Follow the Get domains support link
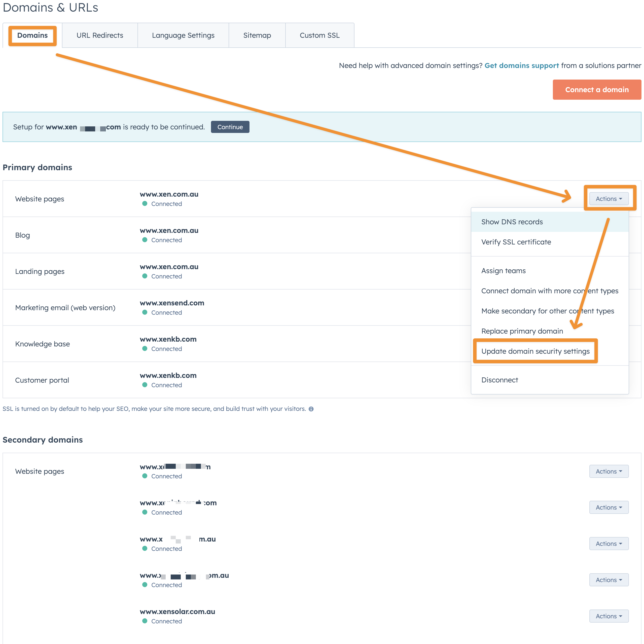 point(521,66)
